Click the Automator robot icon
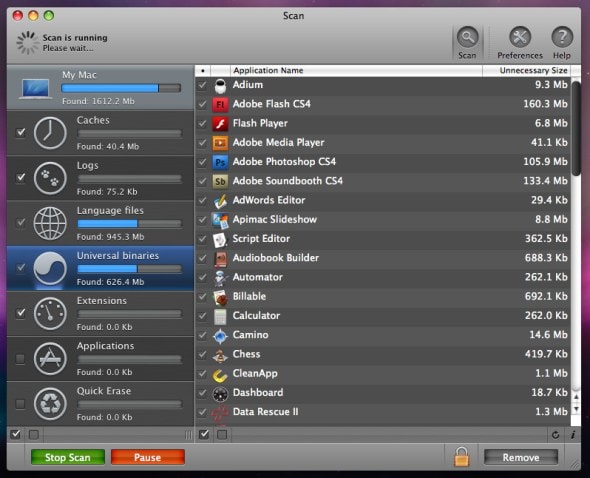This screenshot has height=478, width=590. (x=220, y=278)
